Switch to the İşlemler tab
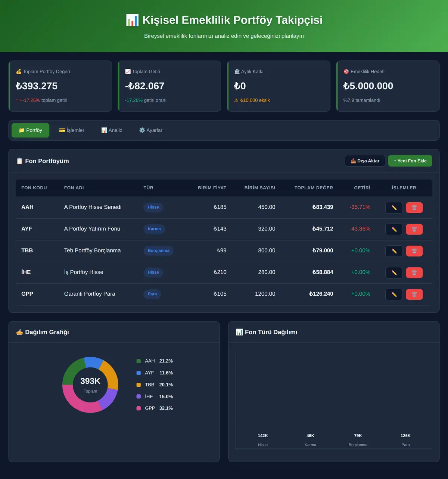The image size is (448, 479). point(72,130)
